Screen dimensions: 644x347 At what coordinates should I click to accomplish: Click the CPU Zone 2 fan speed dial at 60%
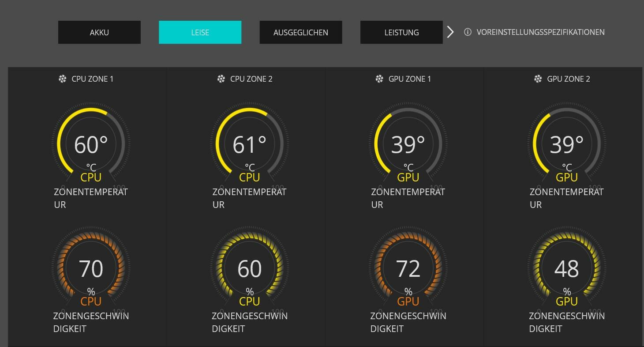[250, 268]
